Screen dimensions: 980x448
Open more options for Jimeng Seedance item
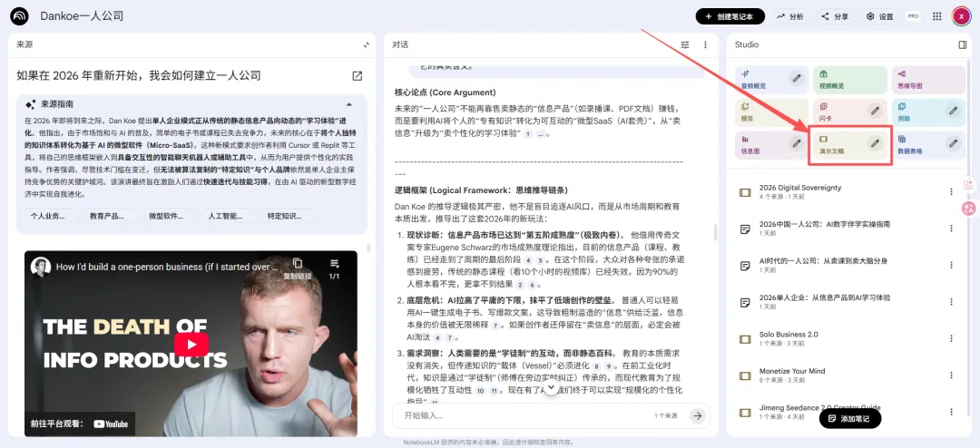coord(951,413)
